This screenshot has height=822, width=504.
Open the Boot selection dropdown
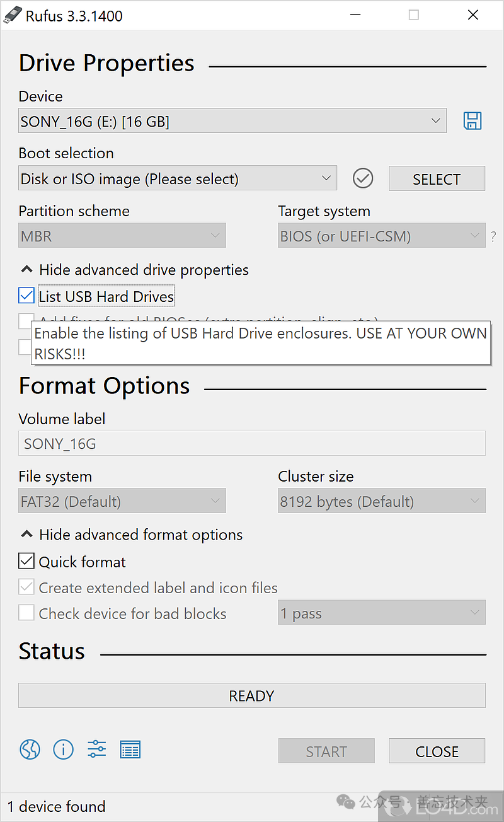177,179
